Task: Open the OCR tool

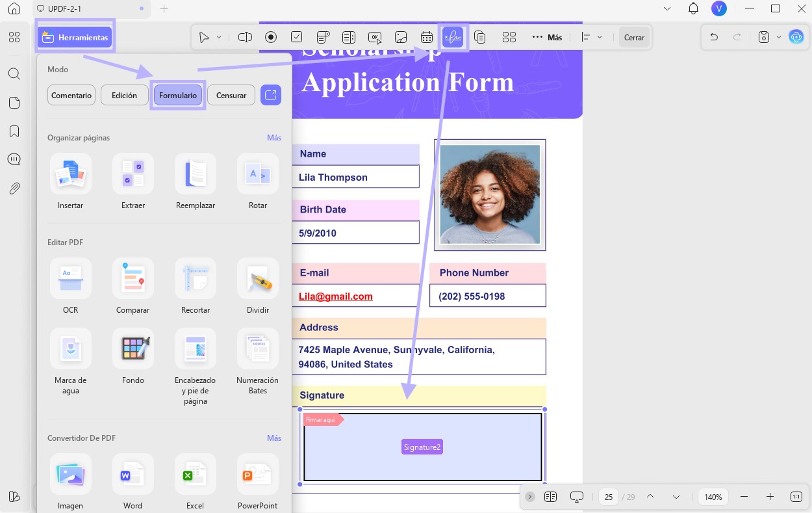Action: click(71, 286)
